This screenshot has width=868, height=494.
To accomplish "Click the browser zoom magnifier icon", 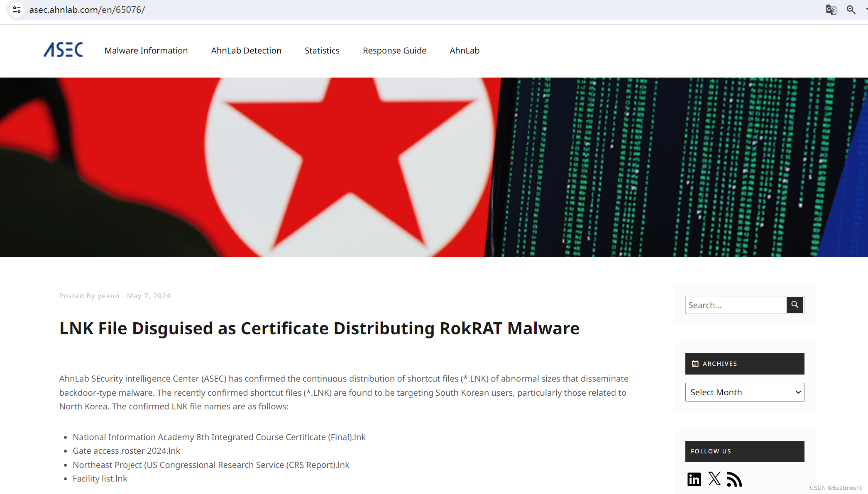I will (x=851, y=10).
